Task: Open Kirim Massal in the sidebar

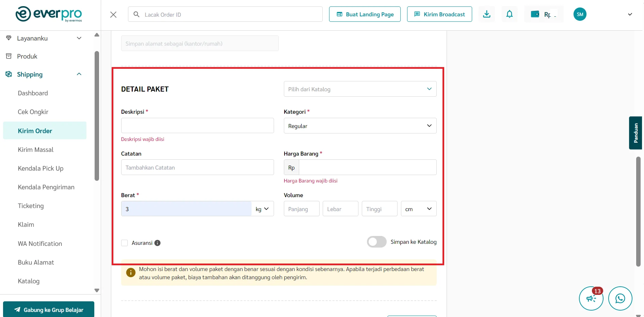Action: (36, 150)
